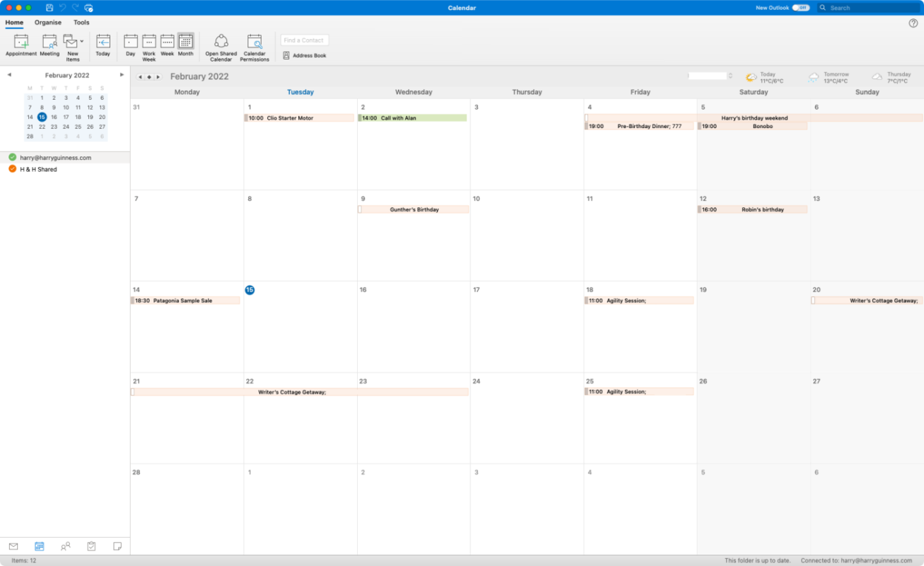This screenshot has width=924, height=566.
Task: Toggle the H & H Shared calendar checkbox
Action: click(12, 169)
